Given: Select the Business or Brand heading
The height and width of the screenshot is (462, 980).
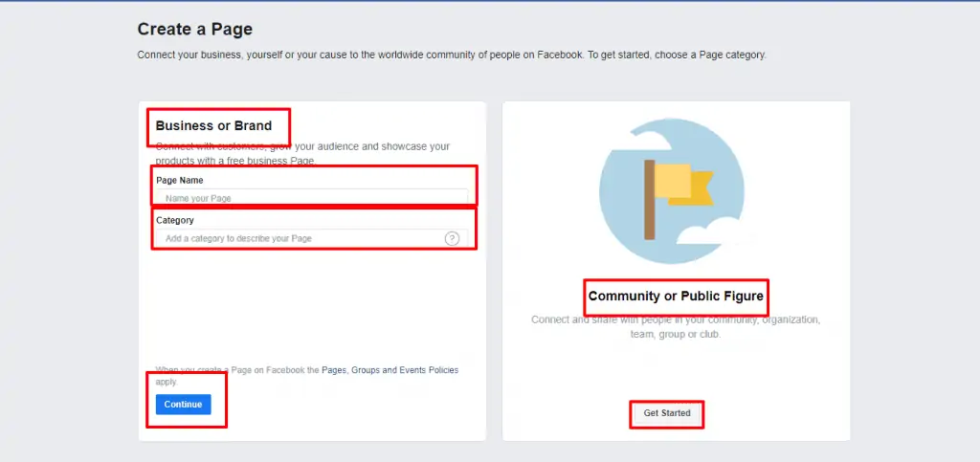Looking at the screenshot, I should 213,125.
